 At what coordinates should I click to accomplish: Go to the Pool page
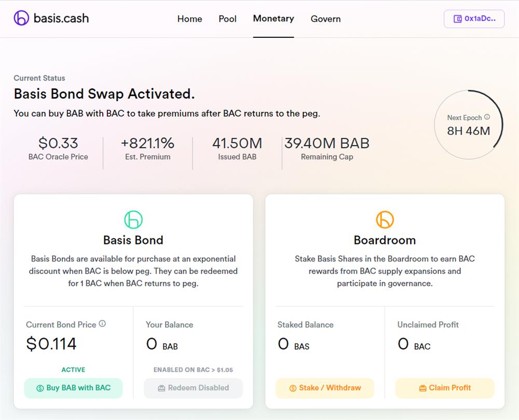coord(227,19)
